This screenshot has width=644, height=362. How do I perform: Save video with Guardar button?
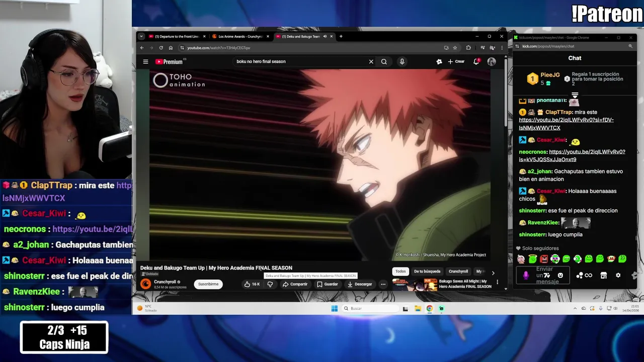tap(327, 284)
